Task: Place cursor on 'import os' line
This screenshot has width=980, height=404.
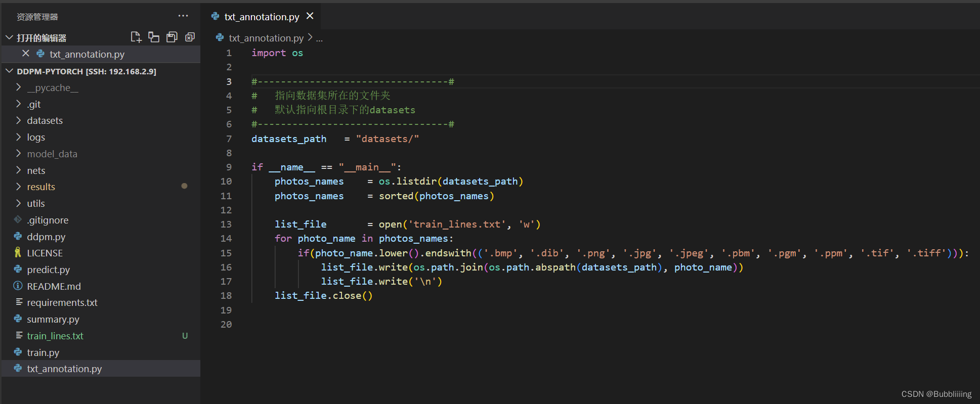Action: click(x=277, y=53)
